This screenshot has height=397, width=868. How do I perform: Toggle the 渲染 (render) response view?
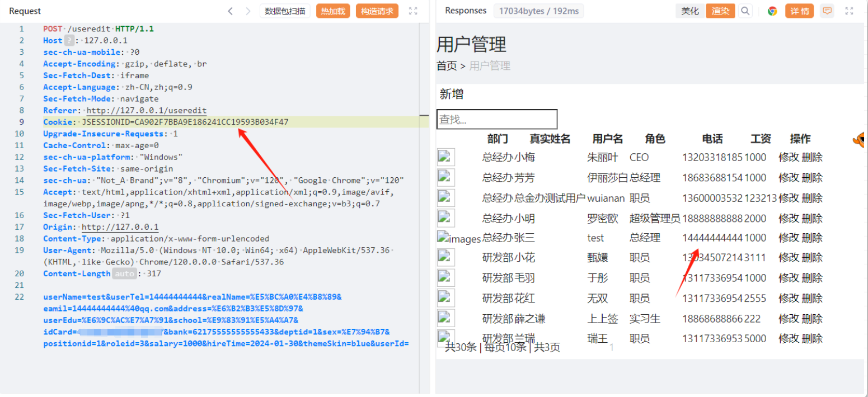(720, 11)
